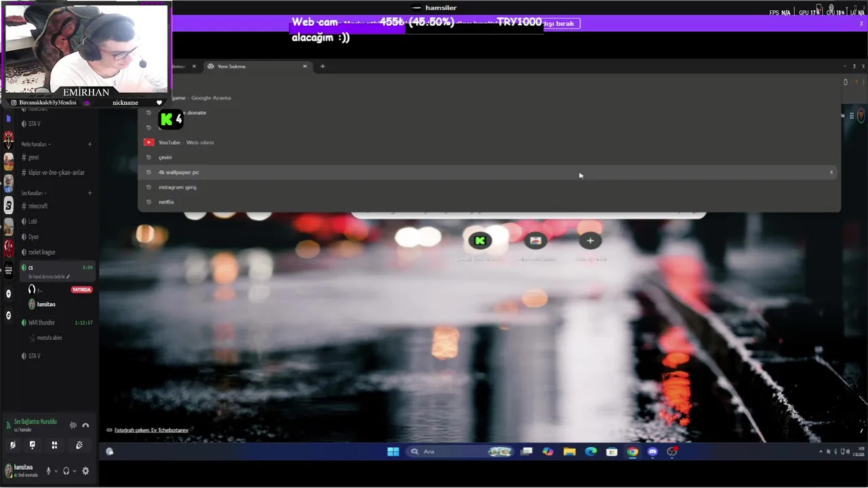Disconnect from the voice call in Discord
Viewport: 868px width, 488px height.
pos(85,426)
